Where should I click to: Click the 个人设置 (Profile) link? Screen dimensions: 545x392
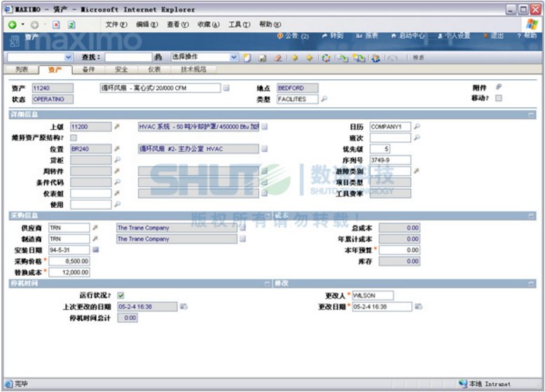tap(454, 36)
